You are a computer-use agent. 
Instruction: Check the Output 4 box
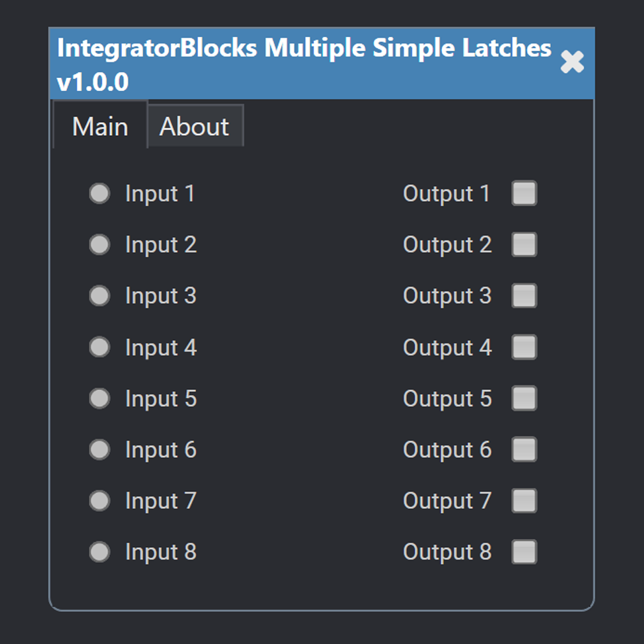[x=524, y=347]
